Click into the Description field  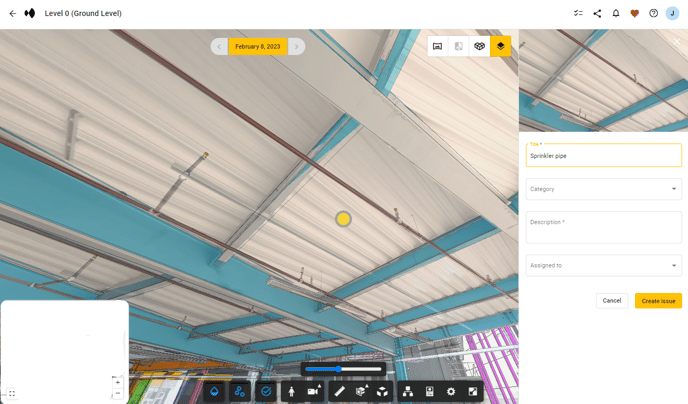[x=604, y=227]
